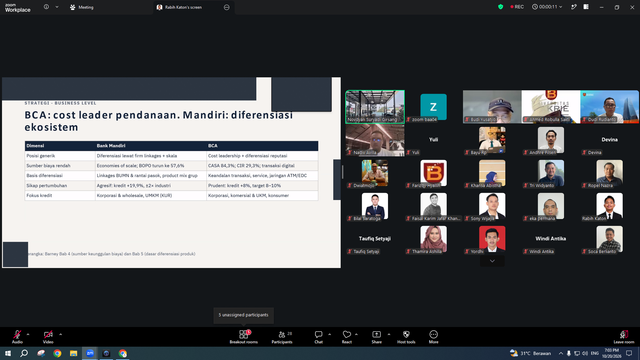Open the Participants panel

tap(282, 337)
